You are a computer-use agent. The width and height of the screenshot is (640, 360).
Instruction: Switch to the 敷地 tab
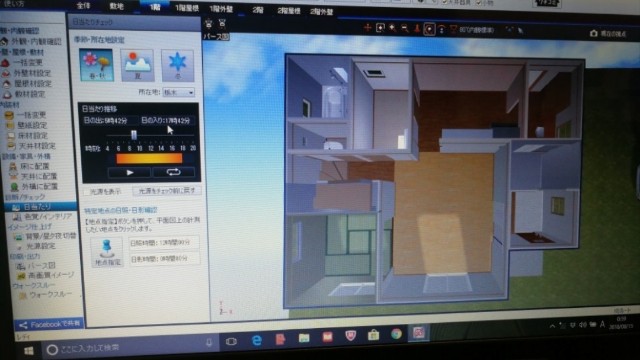pyautogui.click(x=117, y=7)
